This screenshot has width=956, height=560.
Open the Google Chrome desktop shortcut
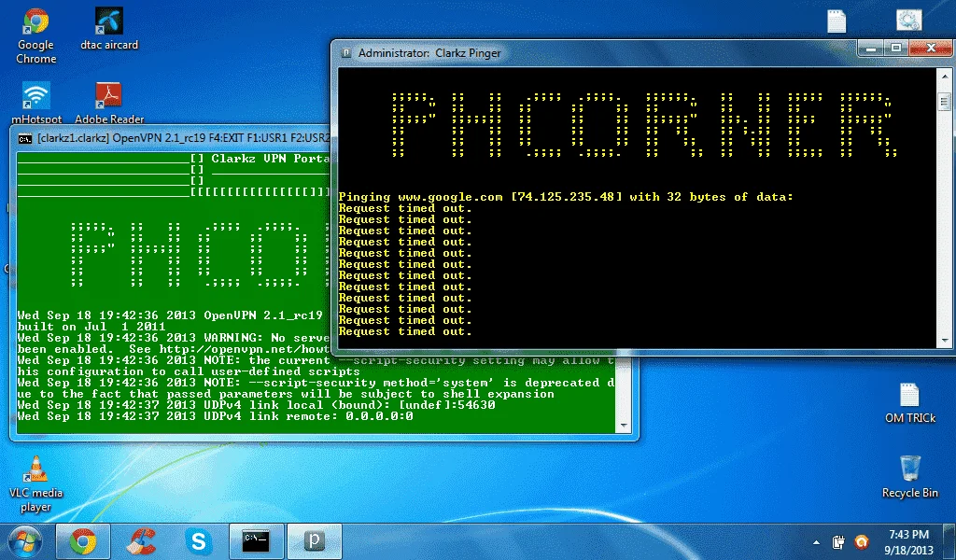click(x=35, y=35)
